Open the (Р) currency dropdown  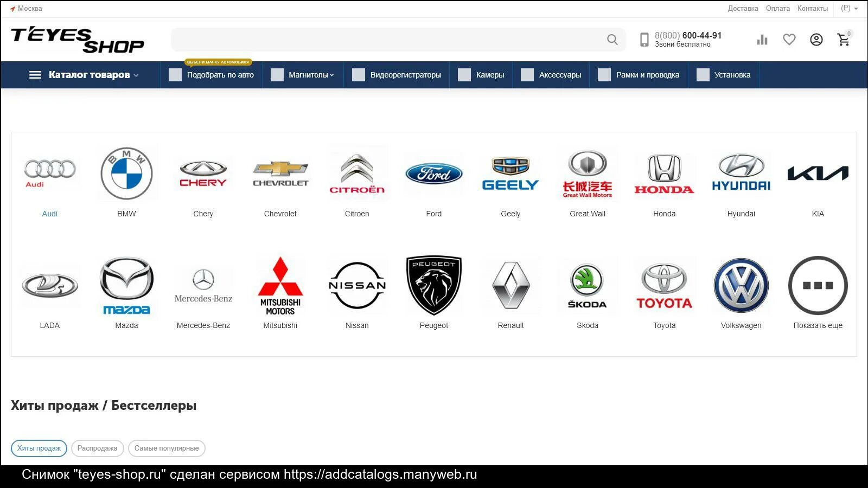[x=849, y=9]
